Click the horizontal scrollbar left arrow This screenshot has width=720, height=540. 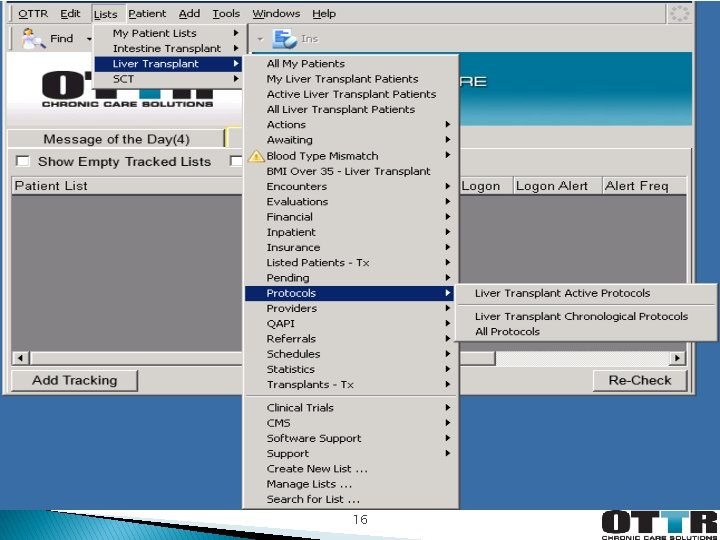click(x=21, y=358)
